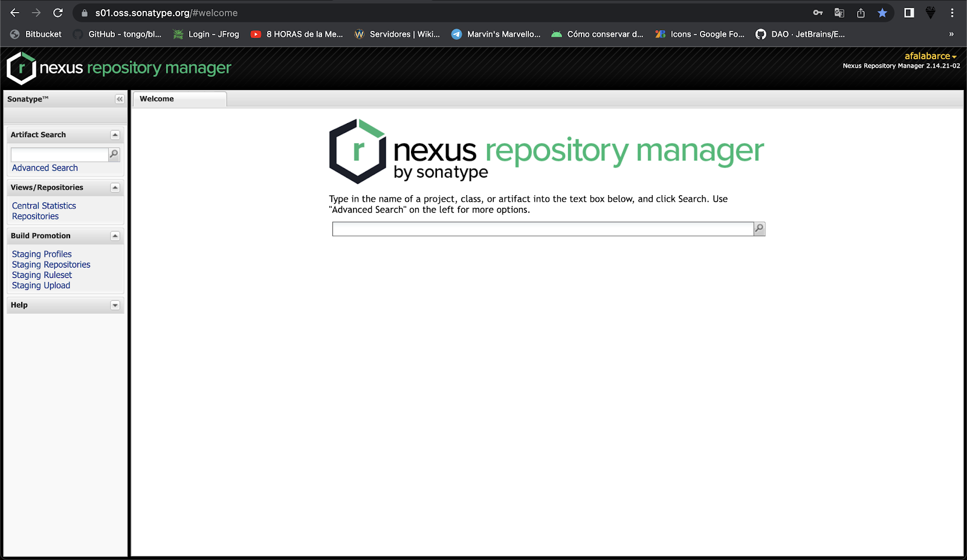This screenshot has width=967, height=560.
Task: Collapse the Views/Repositories panel
Action: pos(115,188)
